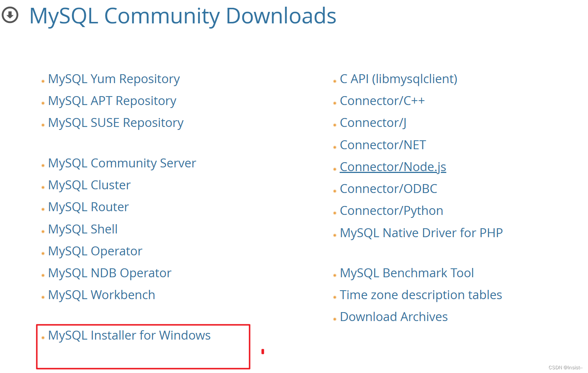Image resolution: width=588 pixels, height=373 pixels.
Task: Select MySQL Installer for Windows
Action: [x=129, y=336]
